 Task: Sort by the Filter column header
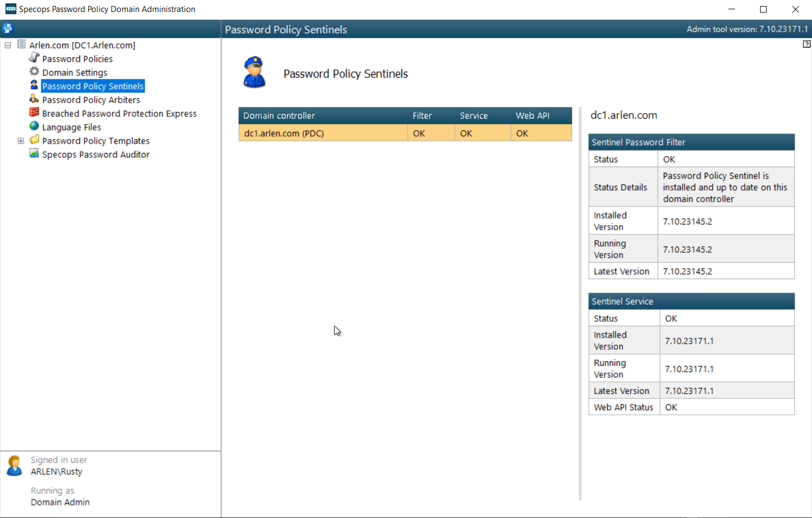click(x=431, y=116)
